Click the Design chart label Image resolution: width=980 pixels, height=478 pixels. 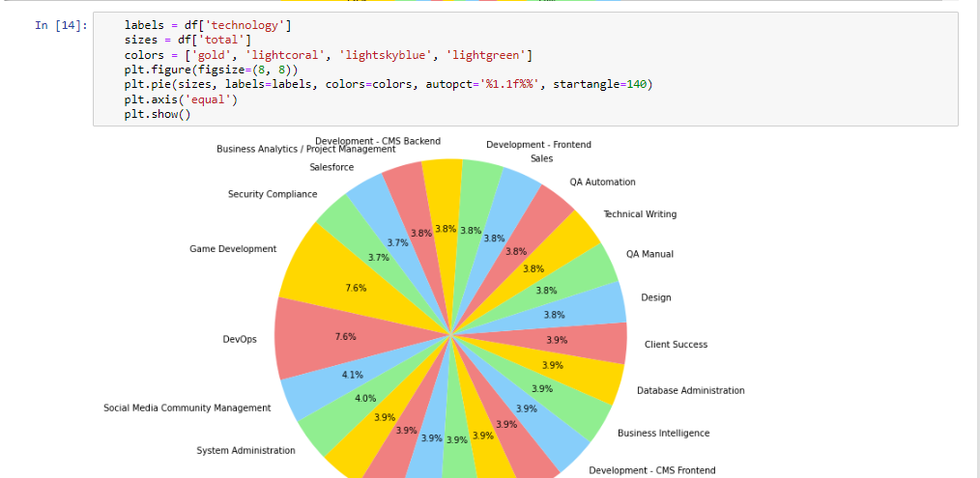[x=656, y=297]
